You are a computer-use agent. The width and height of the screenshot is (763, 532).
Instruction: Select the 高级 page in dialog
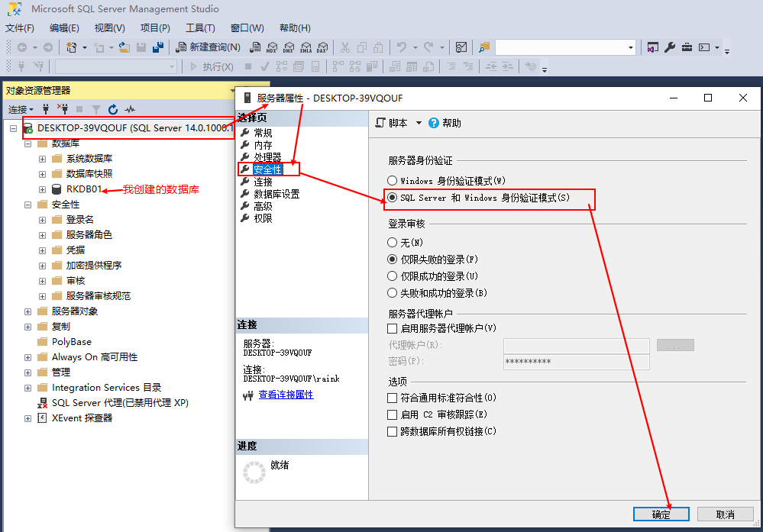pyautogui.click(x=263, y=206)
